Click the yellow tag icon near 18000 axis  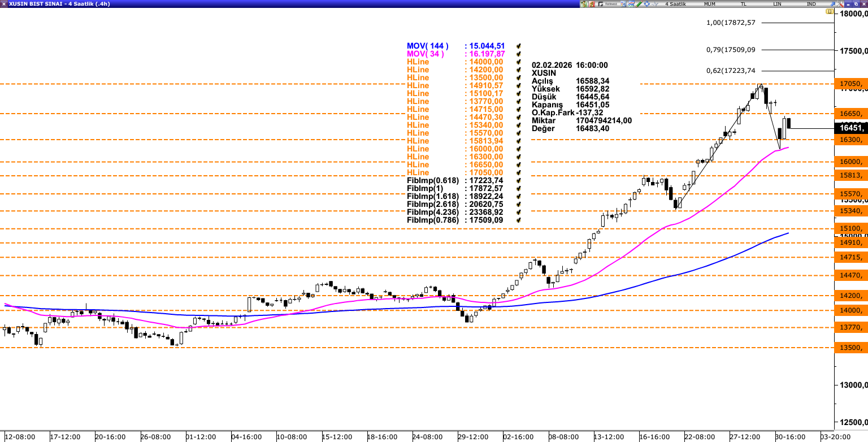pyautogui.click(x=830, y=11)
